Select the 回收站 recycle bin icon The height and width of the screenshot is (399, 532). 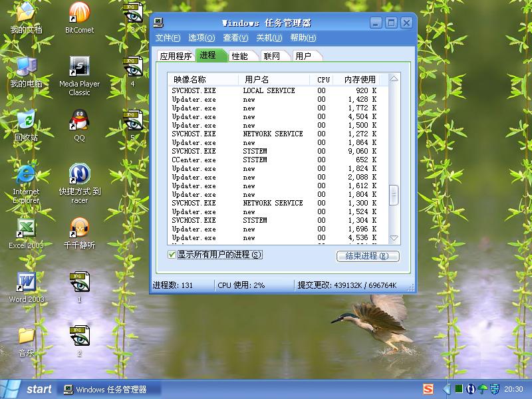pos(26,126)
